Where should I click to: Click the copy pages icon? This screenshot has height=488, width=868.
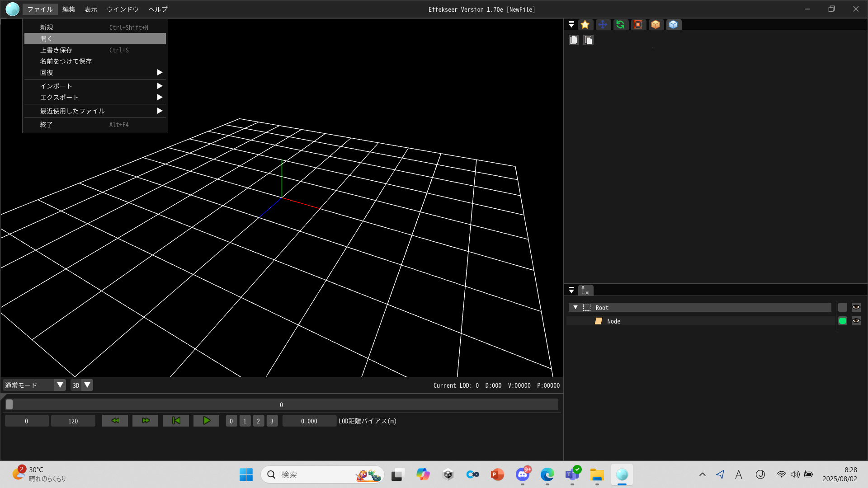(574, 40)
